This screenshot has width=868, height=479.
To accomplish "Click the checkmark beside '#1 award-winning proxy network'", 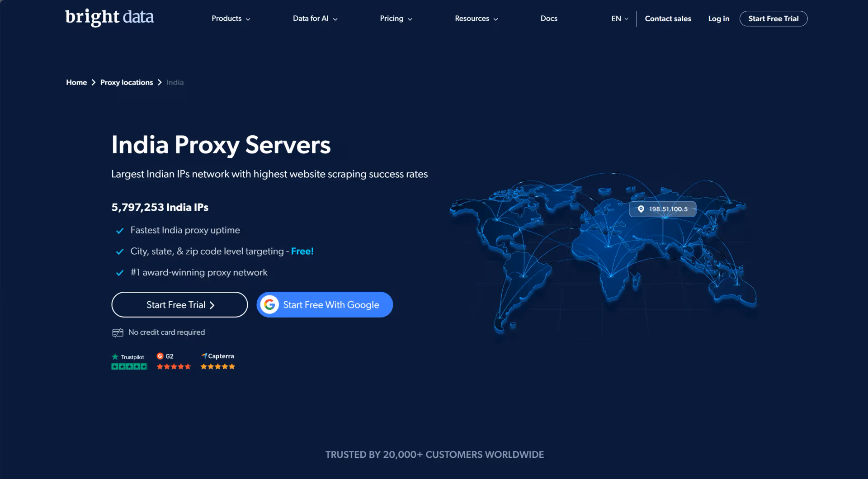I will (x=120, y=273).
